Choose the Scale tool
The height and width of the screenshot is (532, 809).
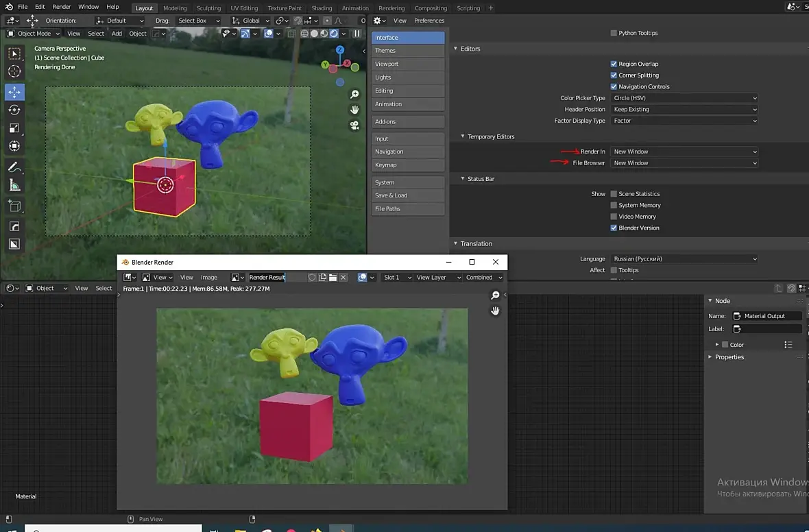14,128
